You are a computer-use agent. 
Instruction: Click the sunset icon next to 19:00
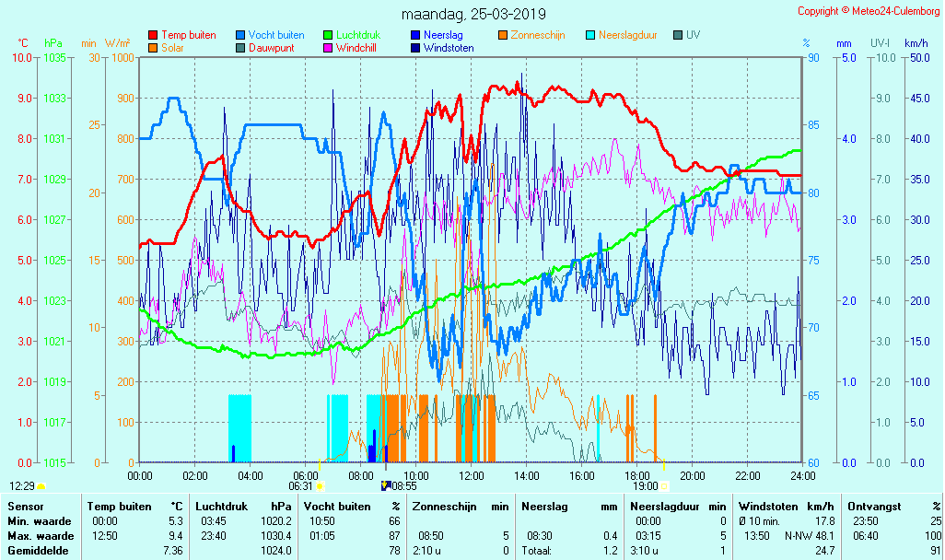(664, 485)
